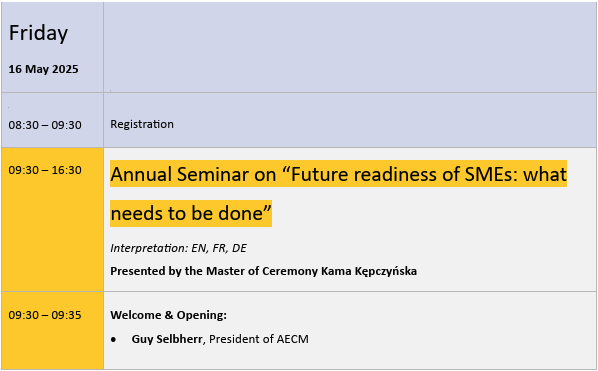Click the name Guy Selbherr
The image size is (598, 371).
[167, 339]
